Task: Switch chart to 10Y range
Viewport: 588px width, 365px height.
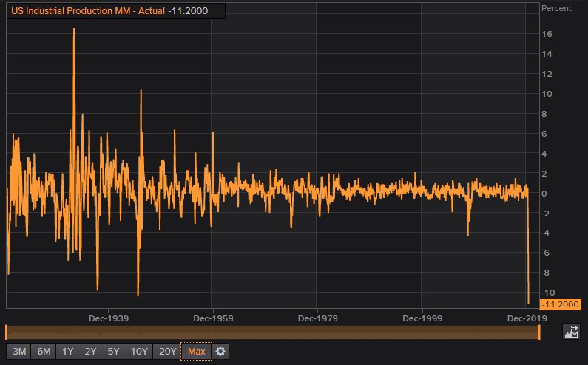Action: click(x=137, y=352)
